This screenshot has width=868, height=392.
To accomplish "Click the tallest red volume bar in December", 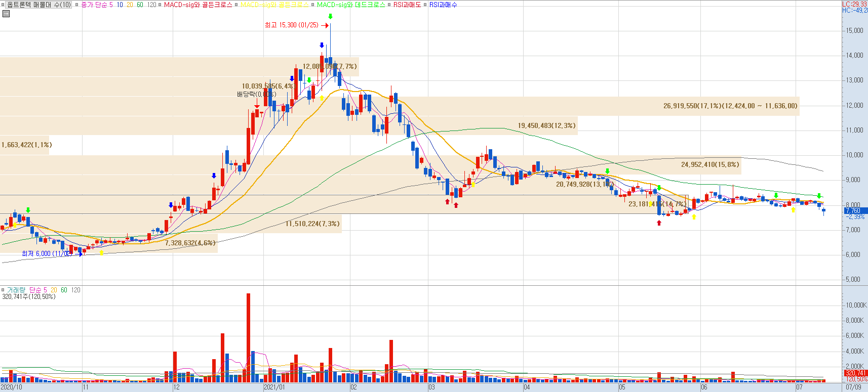I will (x=248, y=337).
